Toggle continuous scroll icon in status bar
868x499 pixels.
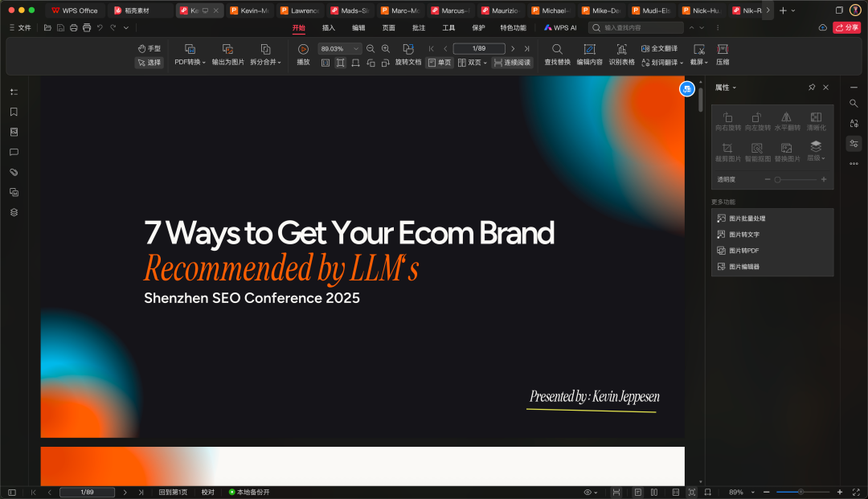tap(616, 492)
